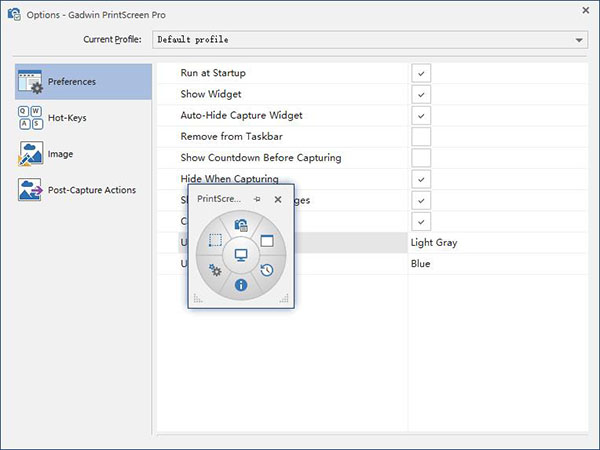Image resolution: width=600 pixels, height=450 pixels.
Task: Click the Auto-Hide Capture Widget label
Action: pyautogui.click(x=241, y=116)
